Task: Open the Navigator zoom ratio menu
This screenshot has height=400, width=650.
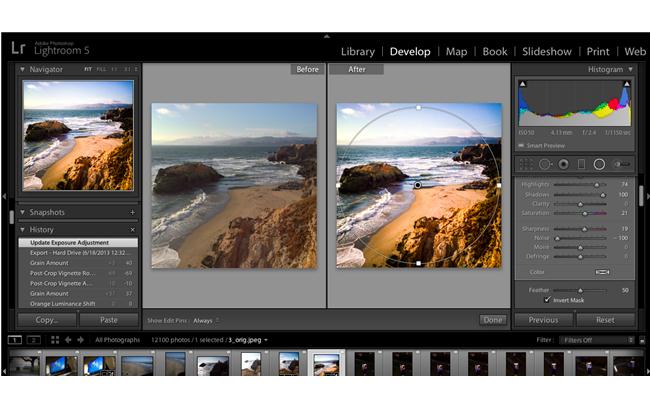Action: coord(136,69)
